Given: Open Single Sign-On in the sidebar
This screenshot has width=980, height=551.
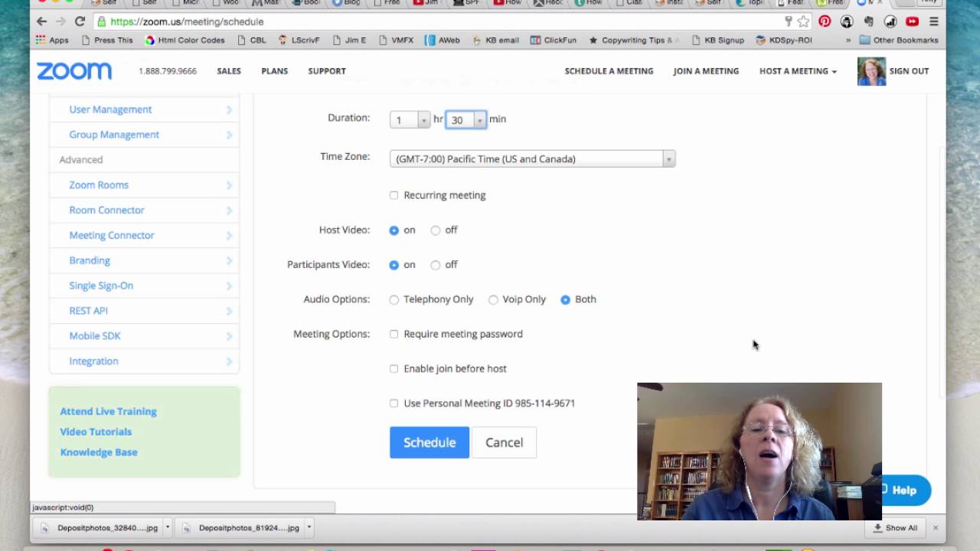Looking at the screenshot, I should (145, 286).
